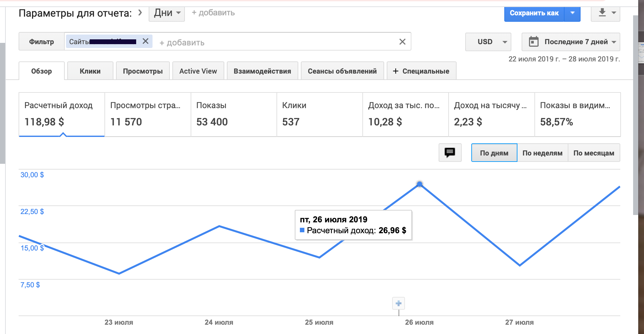Click the 7,50 $ axis value

pos(30,285)
